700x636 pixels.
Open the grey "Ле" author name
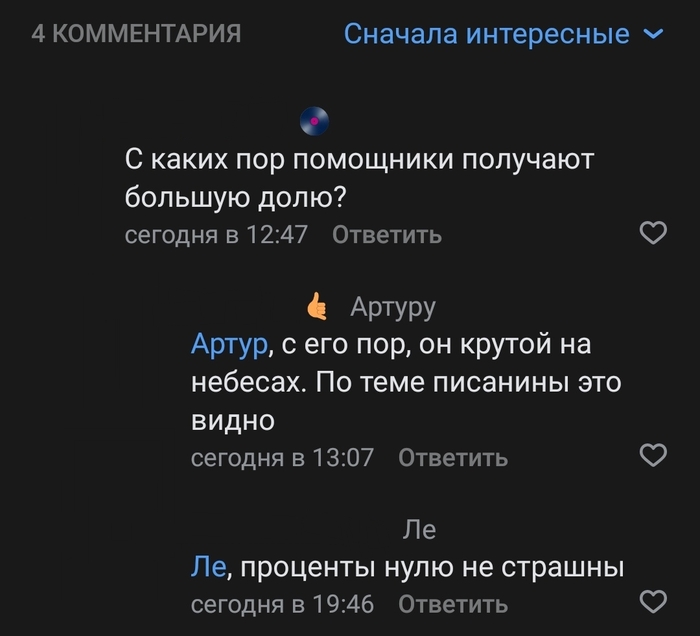(x=419, y=529)
